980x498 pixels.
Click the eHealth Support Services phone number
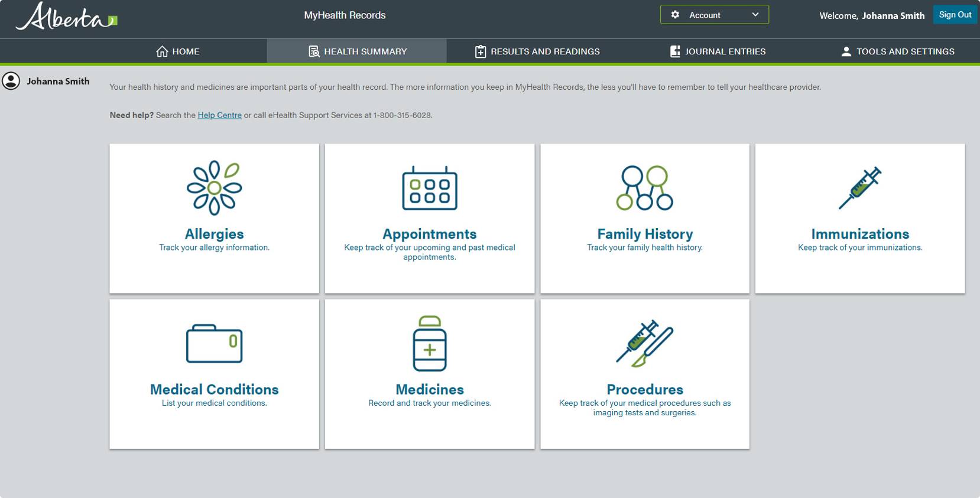(402, 115)
